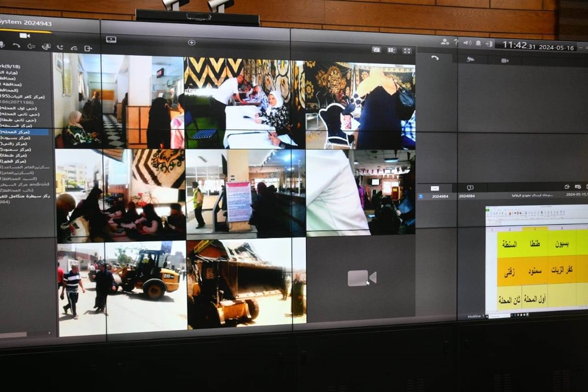
Task: Click the logout door icon near the clock
Action: [489, 44]
